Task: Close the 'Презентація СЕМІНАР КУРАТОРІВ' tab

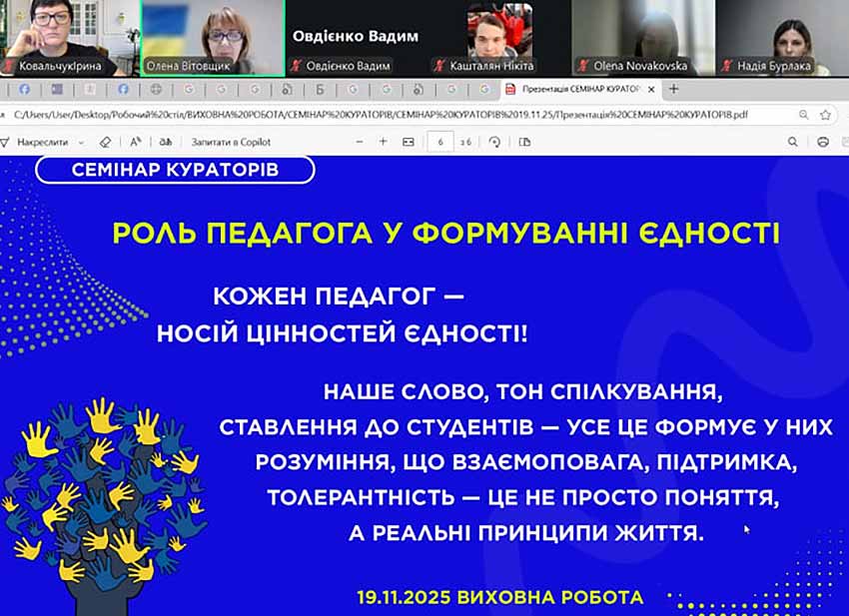Action: pyautogui.click(x=651, y=89)
